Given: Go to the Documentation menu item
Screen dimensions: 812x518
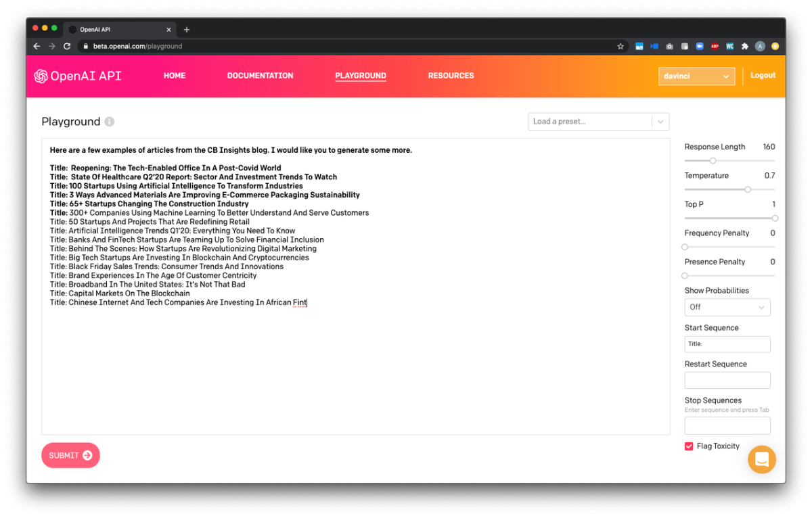Looking at the screenshot, I should pyautogui.click(x=260, y=76).
